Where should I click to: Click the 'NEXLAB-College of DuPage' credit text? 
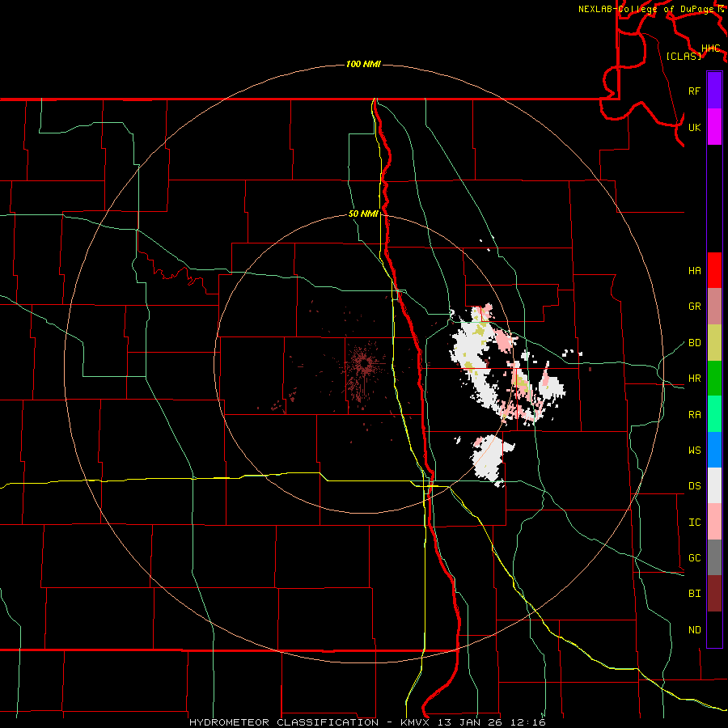[x=646, y=9]
